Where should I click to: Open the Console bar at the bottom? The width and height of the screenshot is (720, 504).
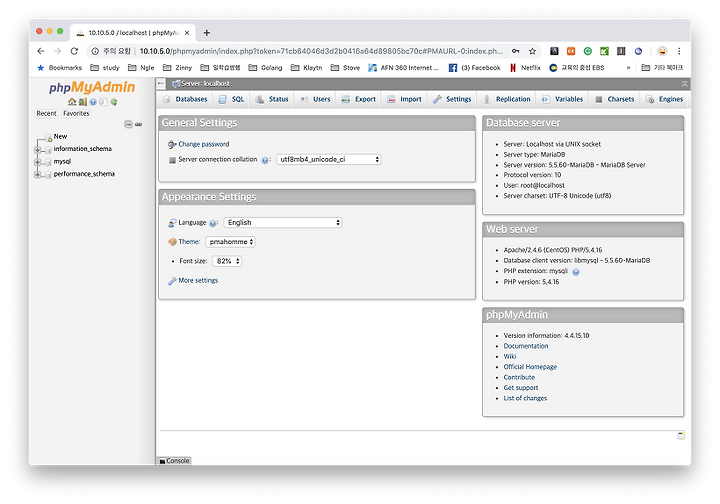174,461
